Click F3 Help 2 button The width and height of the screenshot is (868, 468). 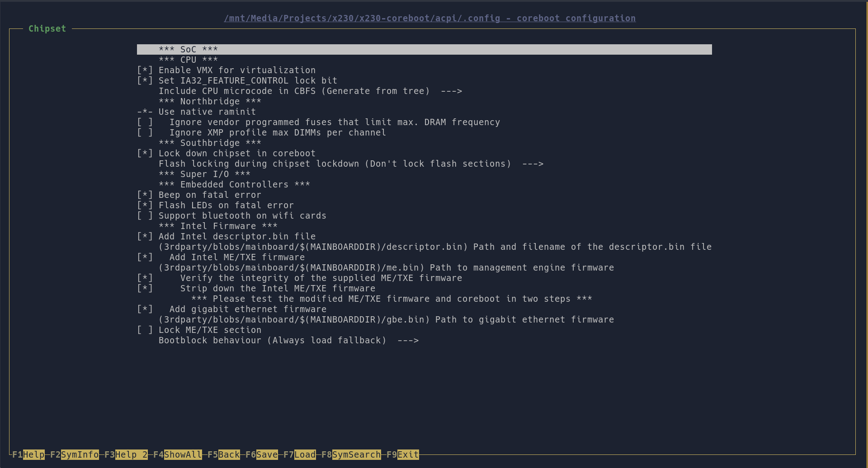pyautogui.click(x=126, y=454)
